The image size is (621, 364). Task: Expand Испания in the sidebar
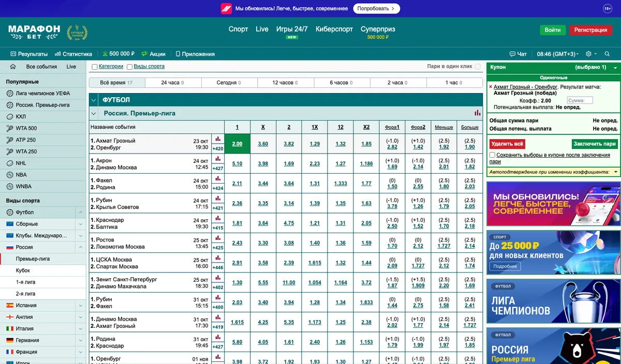click(x=80, y=306)
